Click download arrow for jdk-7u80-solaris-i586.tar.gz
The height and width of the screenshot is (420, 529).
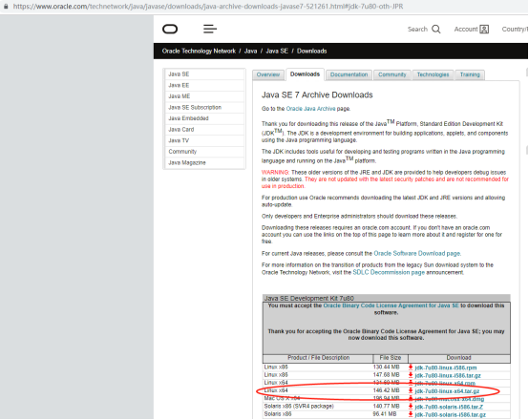click(411, 414)
